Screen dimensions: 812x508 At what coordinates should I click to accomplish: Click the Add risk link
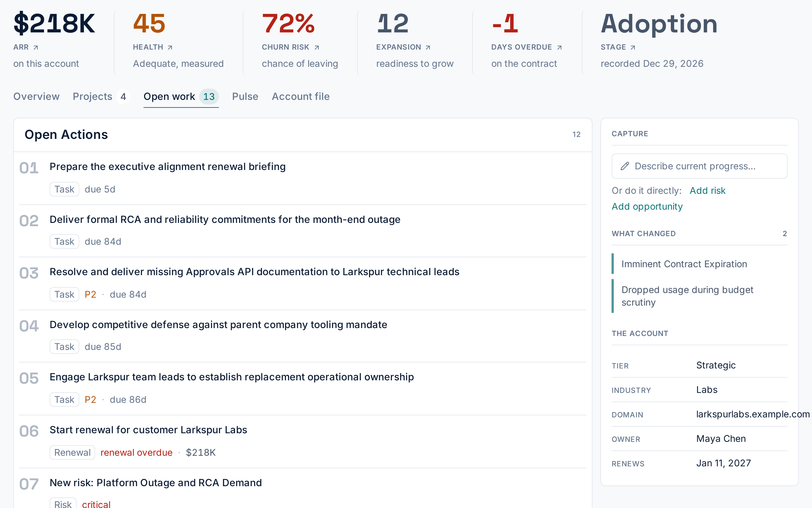click(707, 190)
